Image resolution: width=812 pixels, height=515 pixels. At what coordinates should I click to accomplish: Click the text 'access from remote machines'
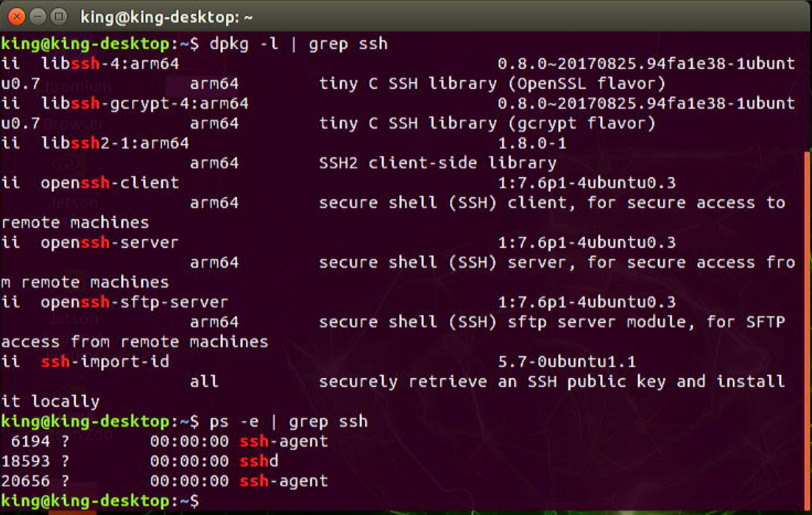click(x=135, y=342)
